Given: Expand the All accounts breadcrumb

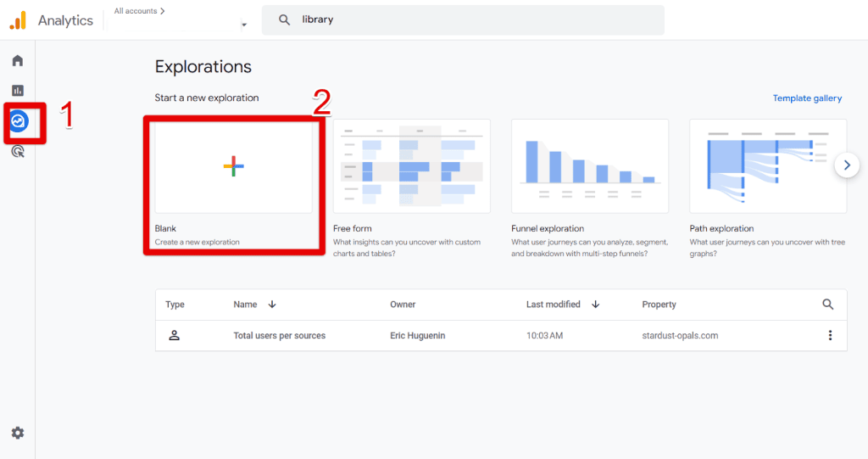Looking at the screenshot, I should tap(140, 11).
